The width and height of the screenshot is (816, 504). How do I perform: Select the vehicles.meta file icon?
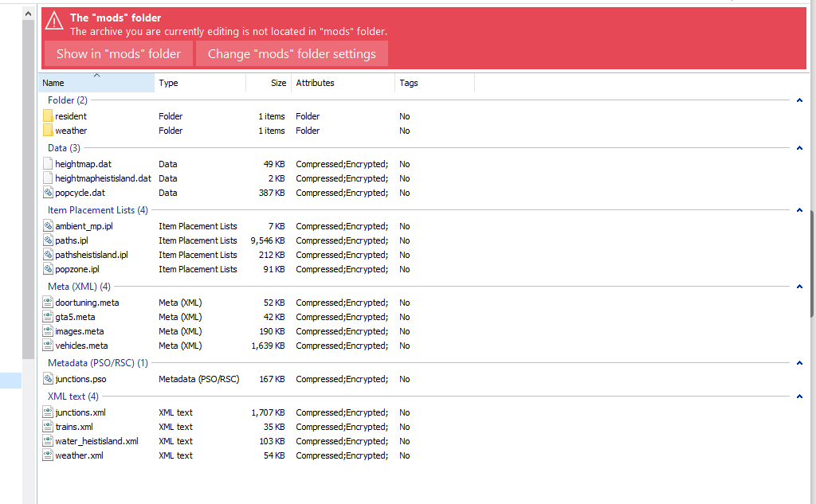point(48,346)
